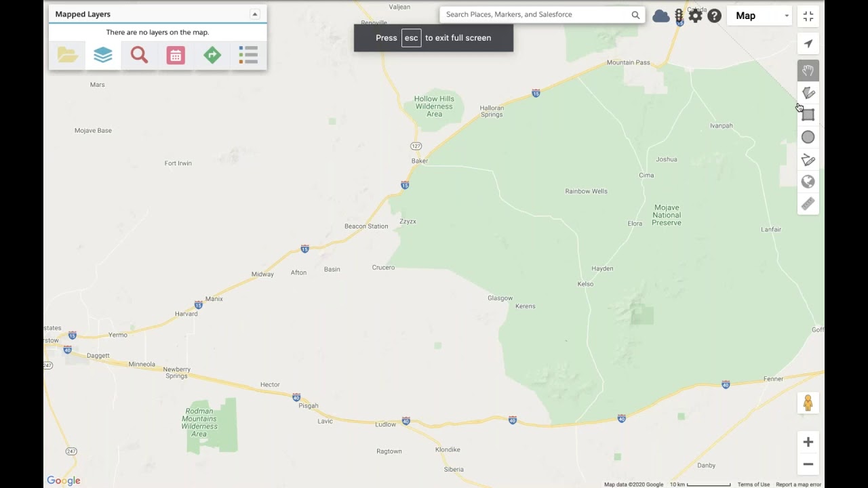Click the 10 km scale control
This screenshot has width=868, height=488.
click(700, 485)
